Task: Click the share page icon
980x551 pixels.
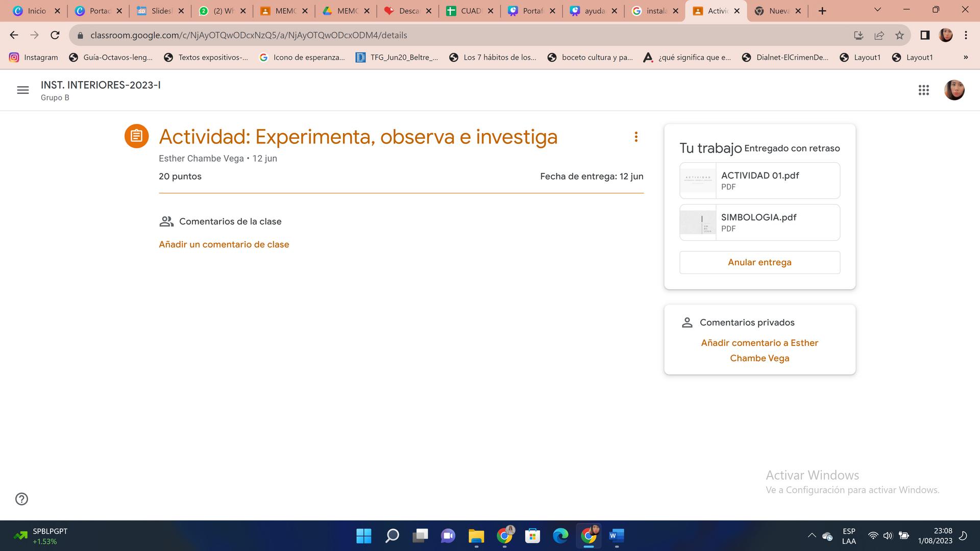Action: click(879, 35)
